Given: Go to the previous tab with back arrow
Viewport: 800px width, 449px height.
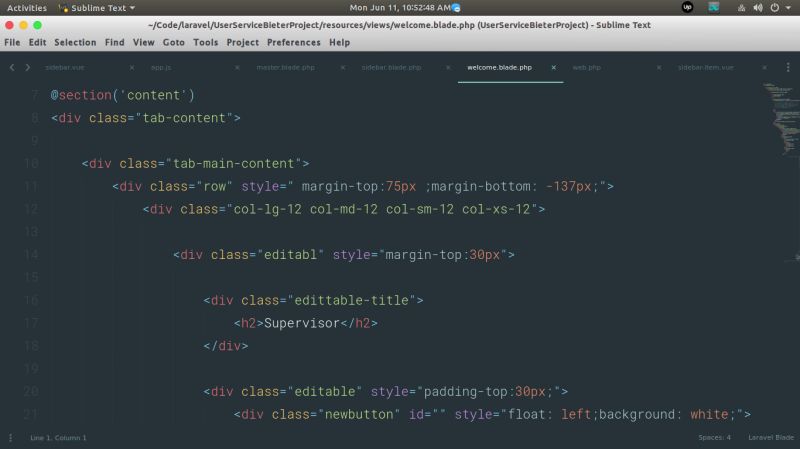Looking at the screenshot, I should [12, 67].
